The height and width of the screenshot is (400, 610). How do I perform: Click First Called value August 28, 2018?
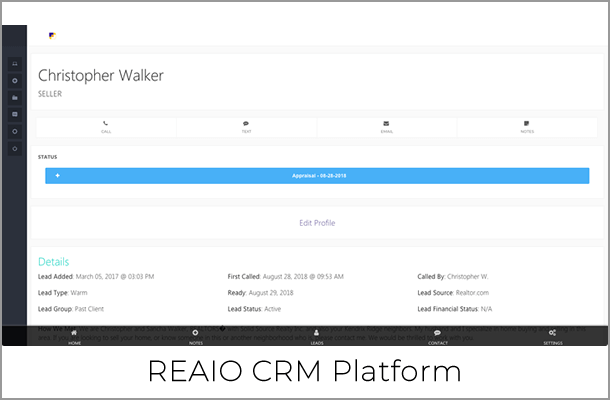click(x=303, y=277)
